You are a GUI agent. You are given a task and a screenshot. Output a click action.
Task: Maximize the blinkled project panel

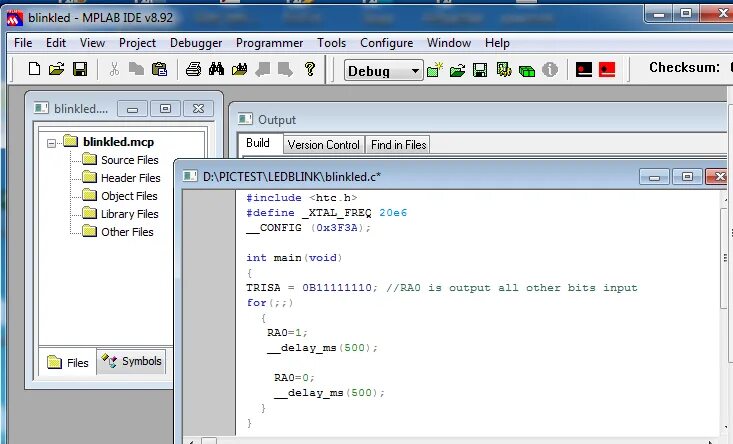click(165, 108)
